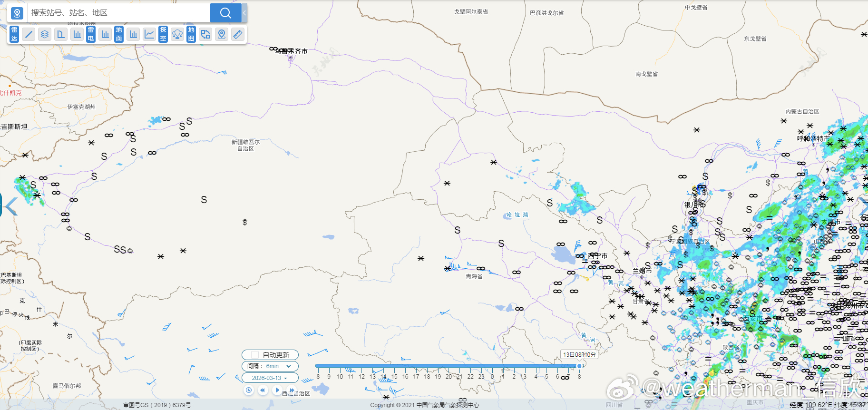The height and width of the screenshot is (410, 868).
Task: Open the bar chart tool after 地面
Action: [x=133, y=34]
